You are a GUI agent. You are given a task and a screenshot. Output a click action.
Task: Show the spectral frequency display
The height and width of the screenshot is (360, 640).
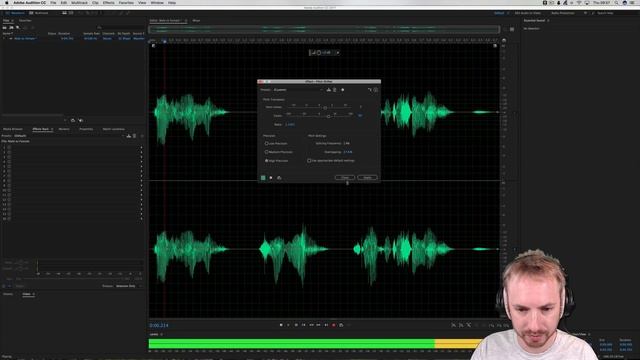coord(64,13)
